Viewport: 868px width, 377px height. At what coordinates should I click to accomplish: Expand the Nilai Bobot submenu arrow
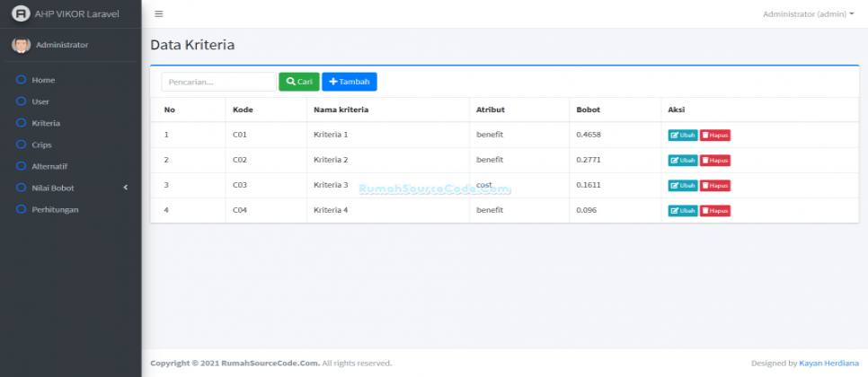(126, 188)
